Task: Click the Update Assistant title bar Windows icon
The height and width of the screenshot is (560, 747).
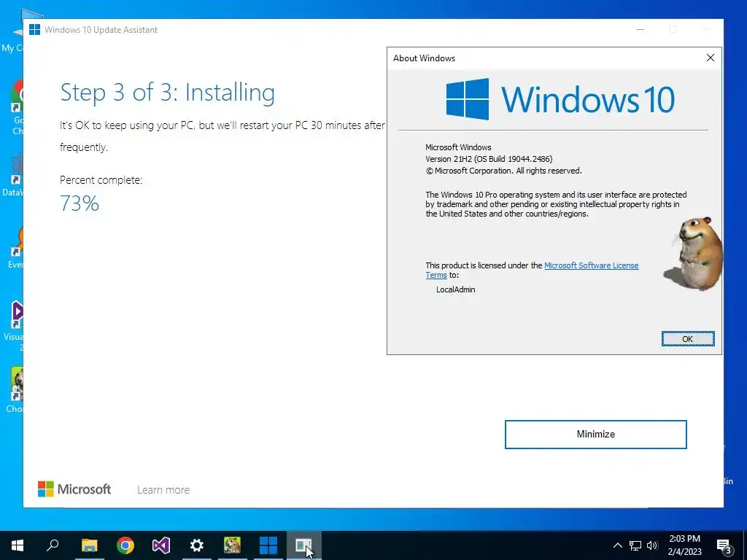Action: pos(34,29)
